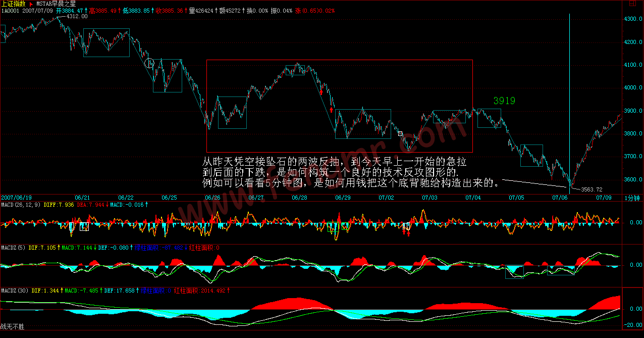Click the 2007/06/19 start date label
The height and width of the screenshot is (338, 644).
click(x=16, y=198)
